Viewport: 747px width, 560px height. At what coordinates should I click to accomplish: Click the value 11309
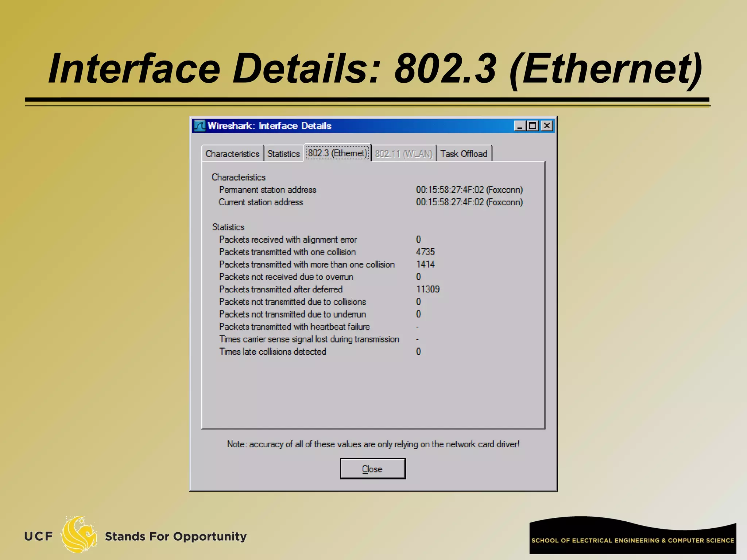[428, 289]
